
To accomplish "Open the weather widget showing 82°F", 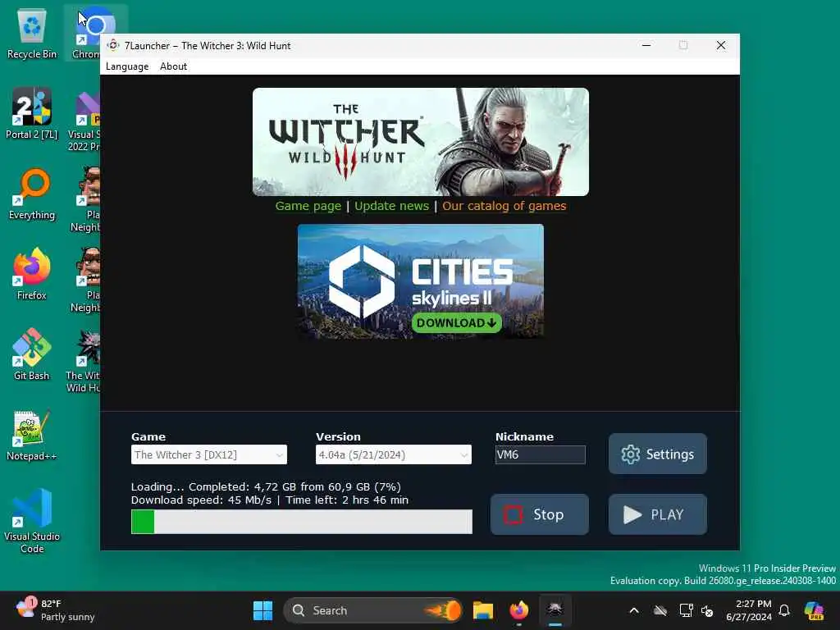I will 55,610.
